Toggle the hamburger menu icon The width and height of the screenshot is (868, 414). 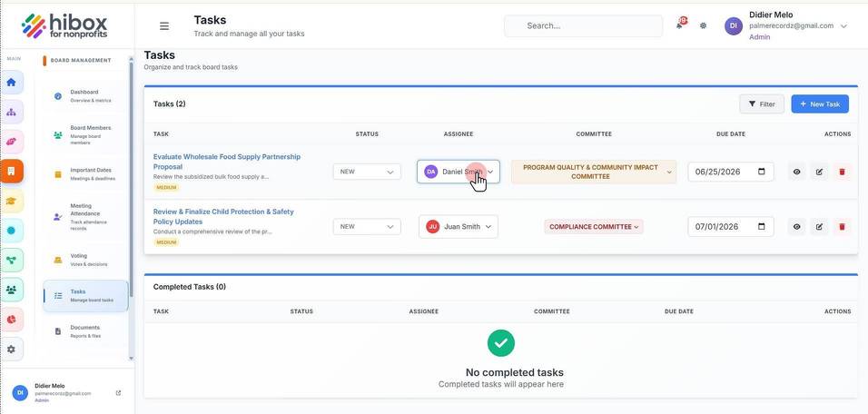point(164,26)
